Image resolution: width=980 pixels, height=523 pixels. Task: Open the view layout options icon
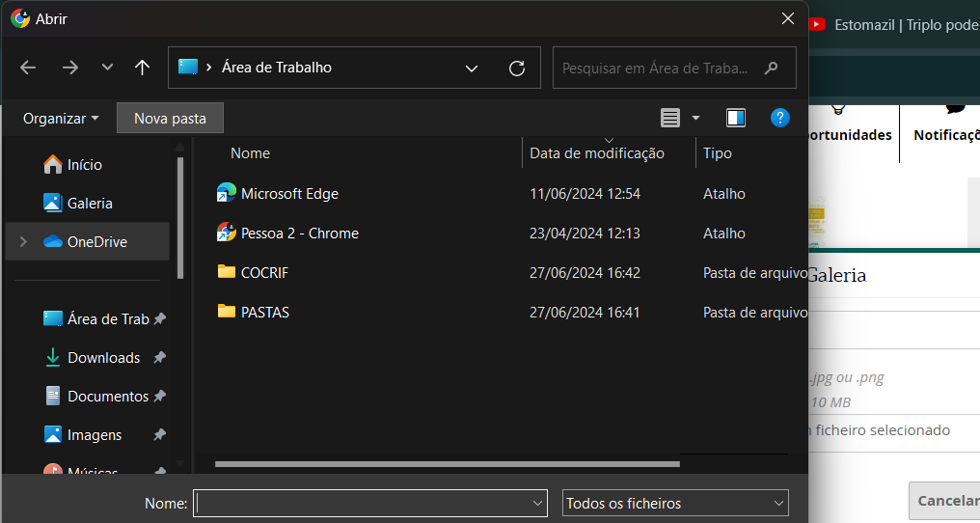(670, 118)
